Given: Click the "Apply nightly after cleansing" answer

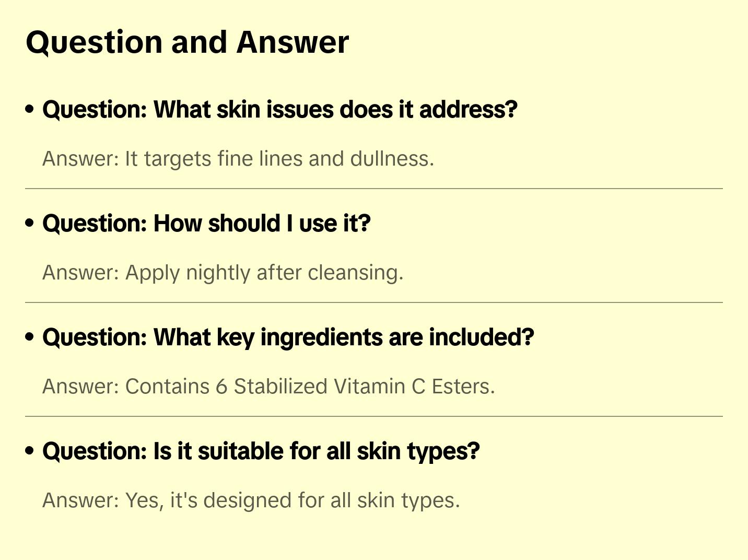Looking at the screenshot, I should [x=223, y=273].
